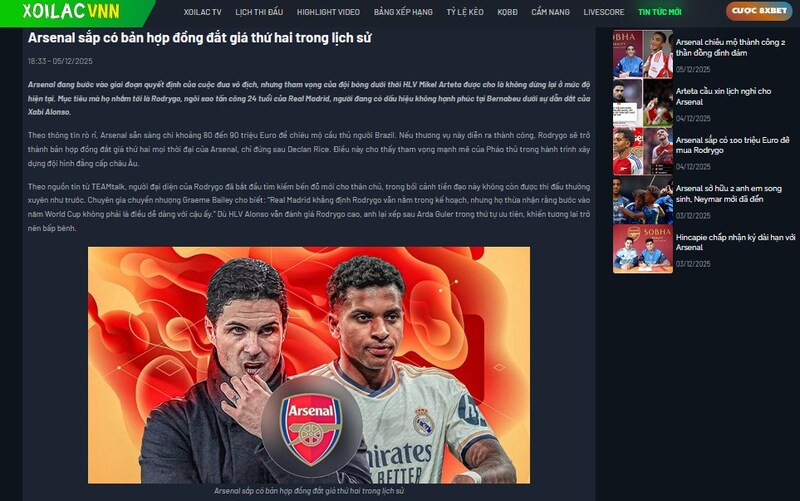
Task: Open the XOILAC TV menu item
Action: [203, 12]
